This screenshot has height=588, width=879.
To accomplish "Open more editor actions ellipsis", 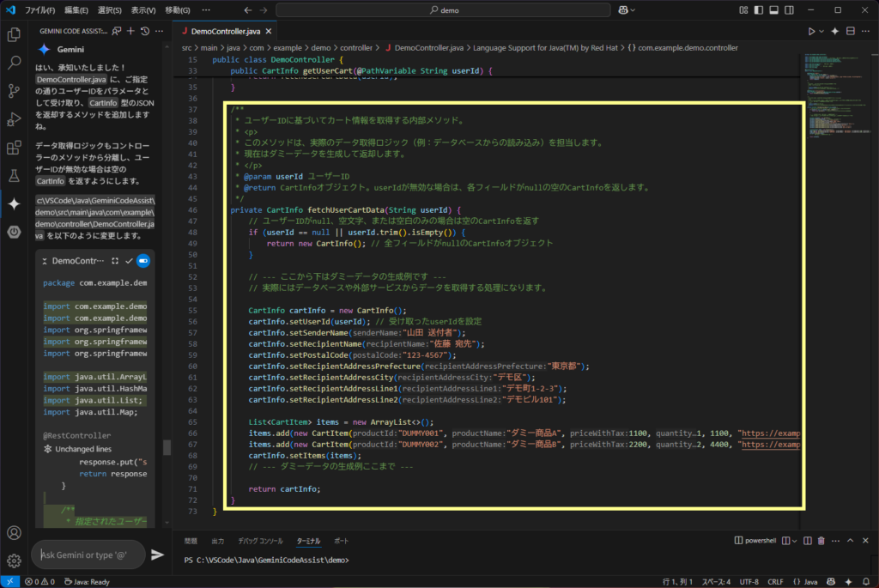I will tap(865, 32).
